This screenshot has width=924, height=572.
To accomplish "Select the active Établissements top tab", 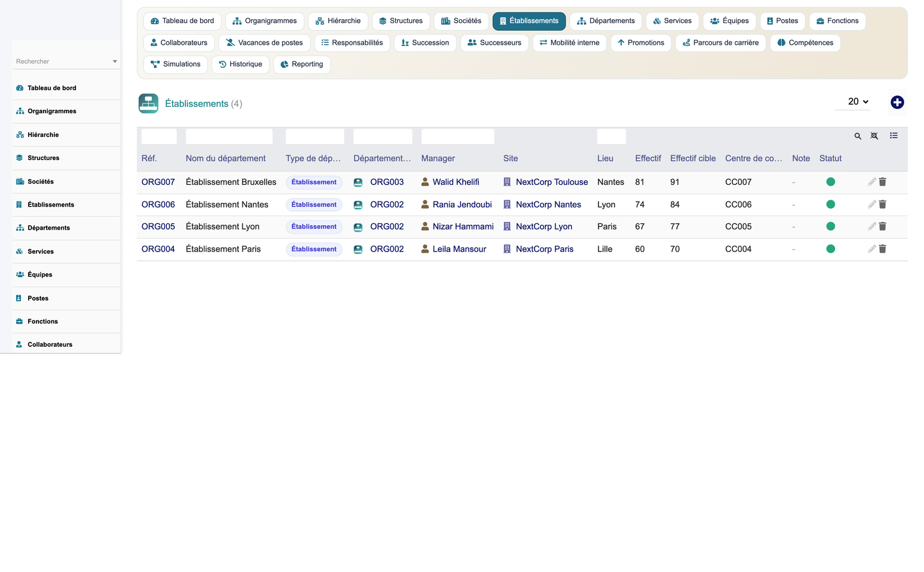I will click(x=529, y=21).
